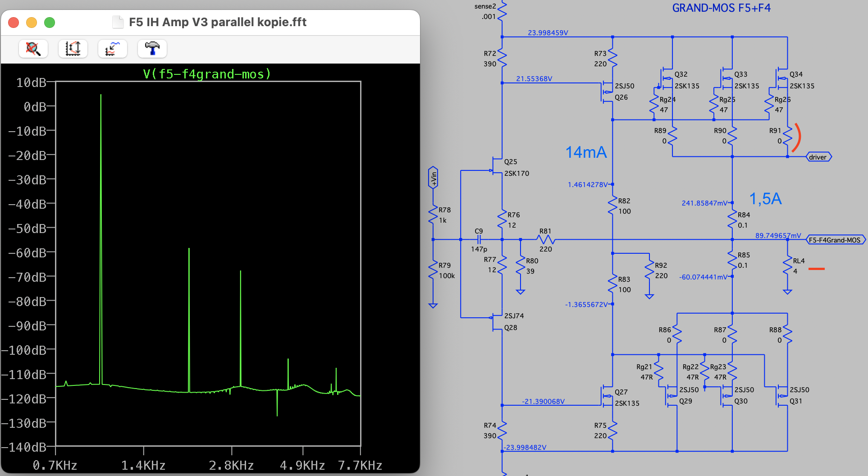Click the FFT window title text
This screenshot has height=476, width=868.
pos(218,22)
